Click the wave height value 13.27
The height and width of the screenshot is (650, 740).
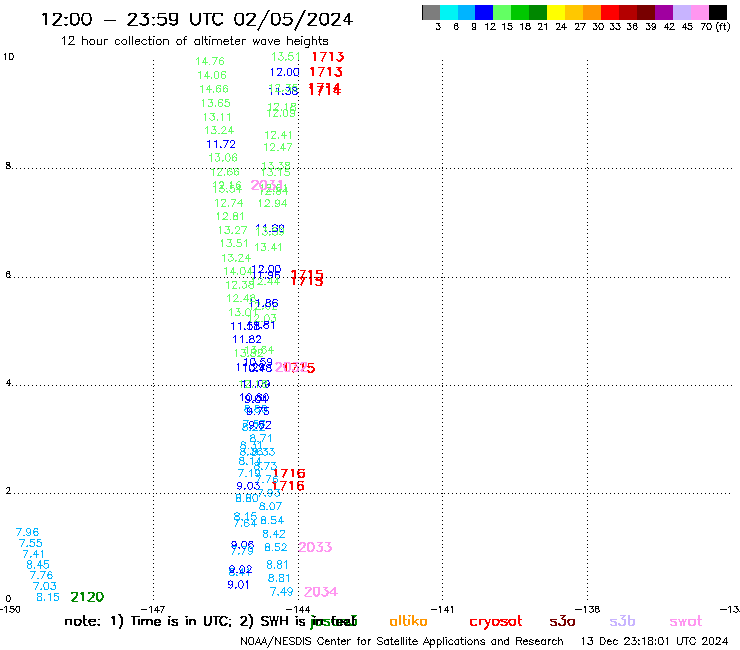[233, 230]
